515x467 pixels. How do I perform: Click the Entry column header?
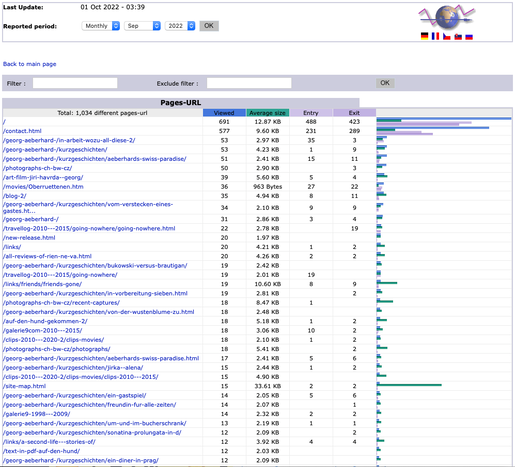(311, 113)
